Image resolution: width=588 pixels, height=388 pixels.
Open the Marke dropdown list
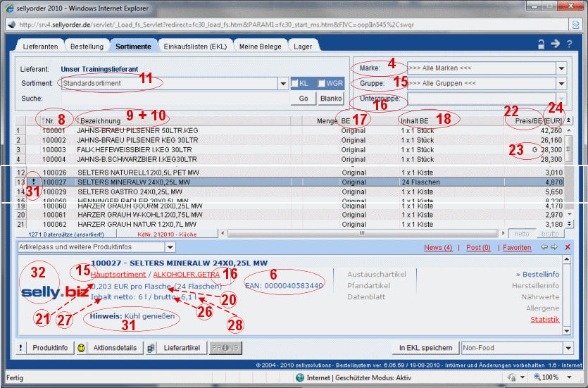click(x=561, y=68)
